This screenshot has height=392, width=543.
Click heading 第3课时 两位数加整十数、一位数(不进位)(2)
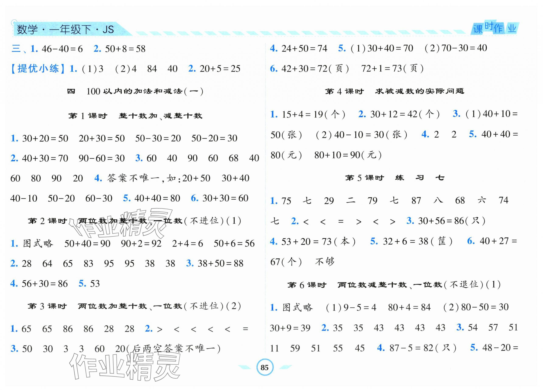point(134,306)
